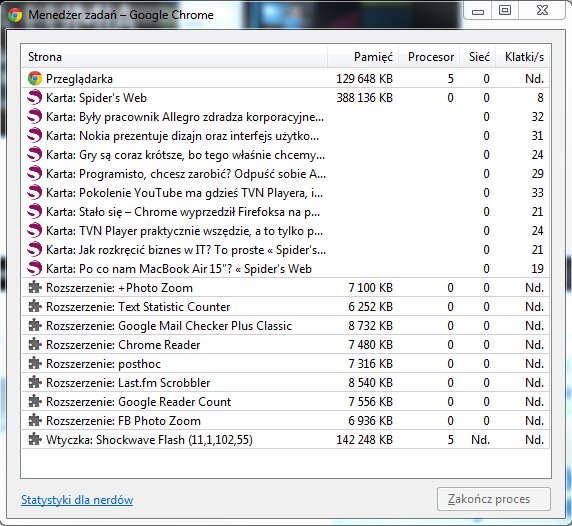Click the Chrome logo in the window title bar
This screenshot has width=572, height=526.
tap(15, 15)
